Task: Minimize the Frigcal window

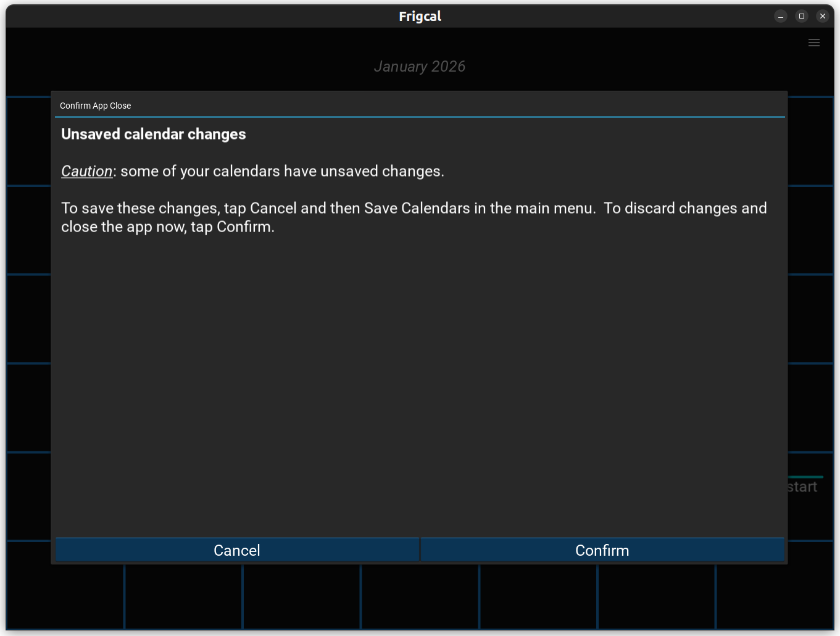Action: click(x=780, y=17)
